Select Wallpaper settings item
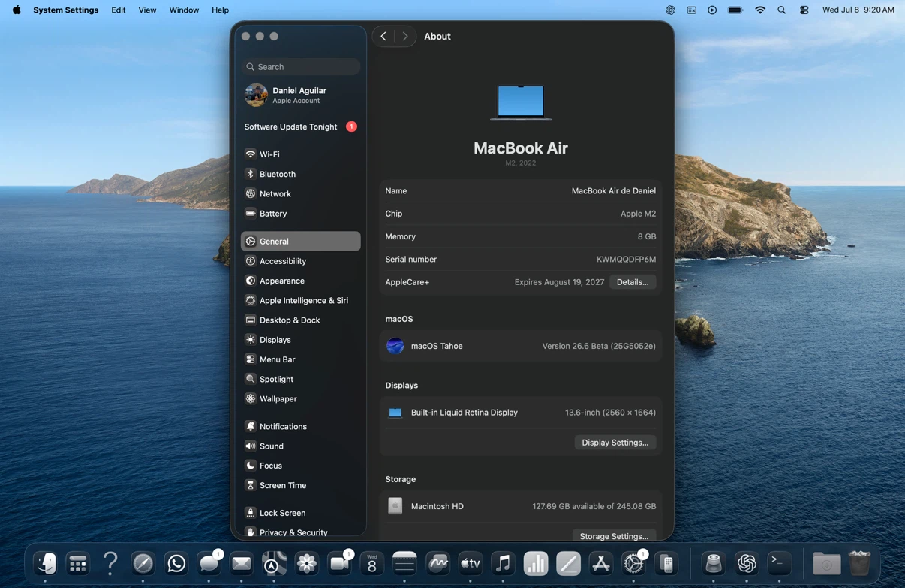905x588 pixels. pyautogui.click(x=300, y=399)
